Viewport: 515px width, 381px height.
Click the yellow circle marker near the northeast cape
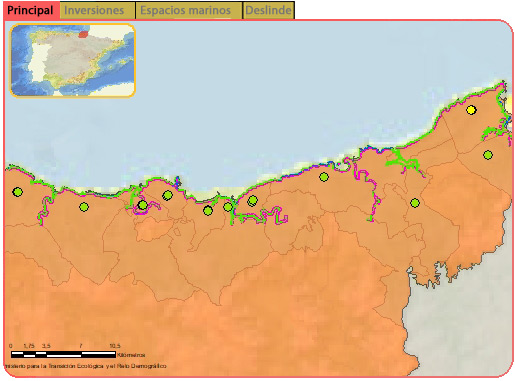pyautogui.click(x=471, y=110)
